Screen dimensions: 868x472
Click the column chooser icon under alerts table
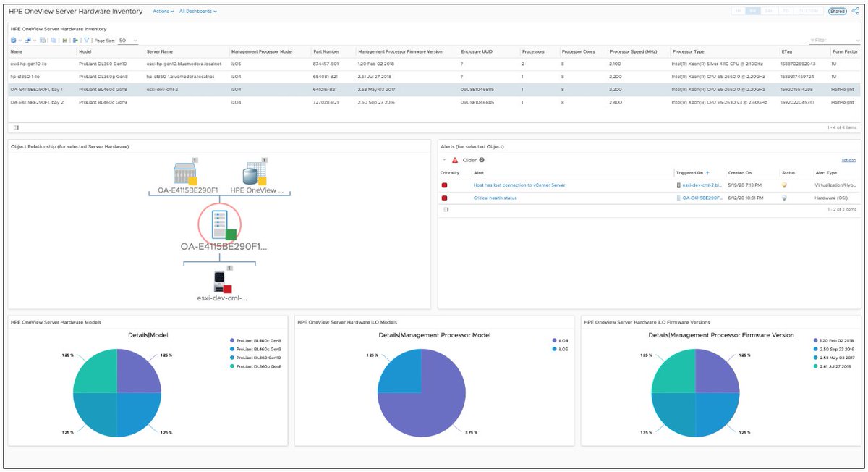coord(446,210)
